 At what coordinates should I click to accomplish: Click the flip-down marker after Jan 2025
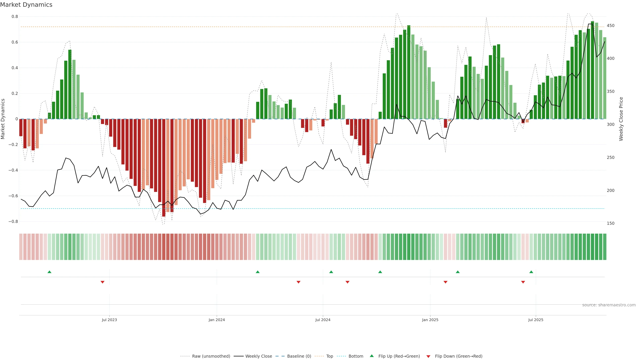(445, 282)
